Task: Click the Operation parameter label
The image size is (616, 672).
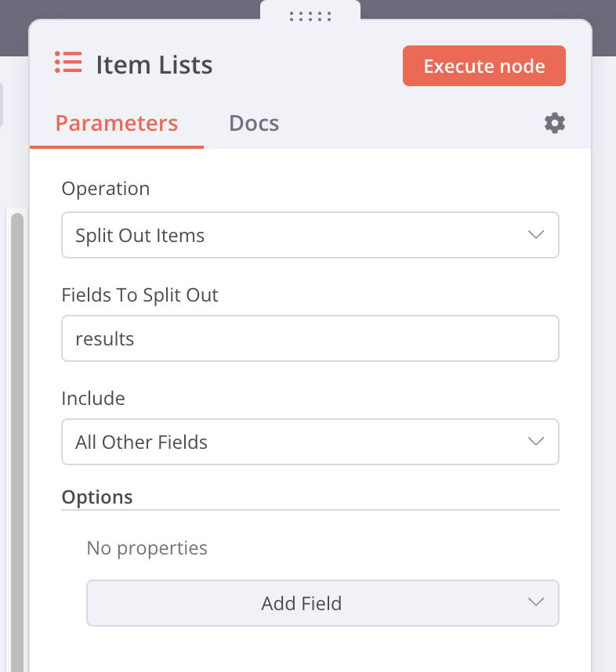Action: click(105, 189)
